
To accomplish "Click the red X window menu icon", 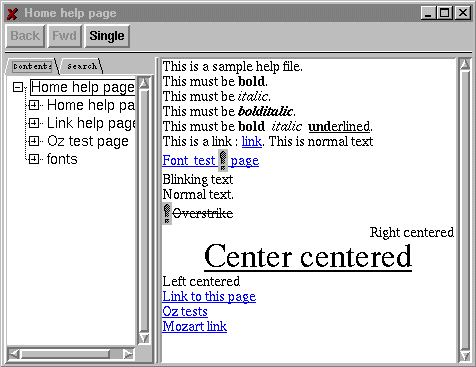I will 12,14.
